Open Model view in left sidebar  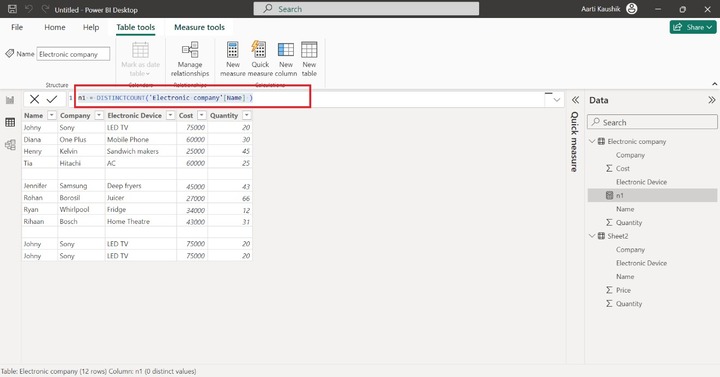[10, 145]
